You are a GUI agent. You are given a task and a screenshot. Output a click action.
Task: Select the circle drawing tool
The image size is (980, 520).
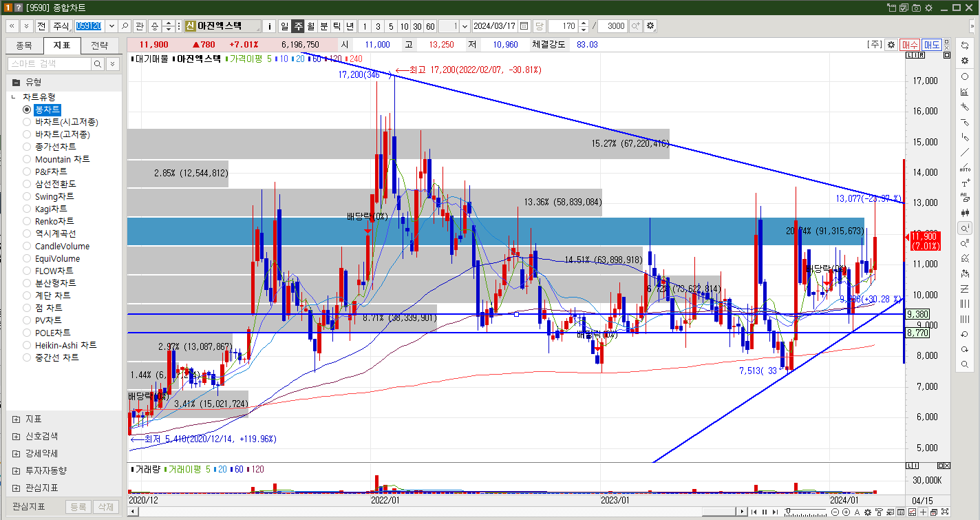coord(965,76)
